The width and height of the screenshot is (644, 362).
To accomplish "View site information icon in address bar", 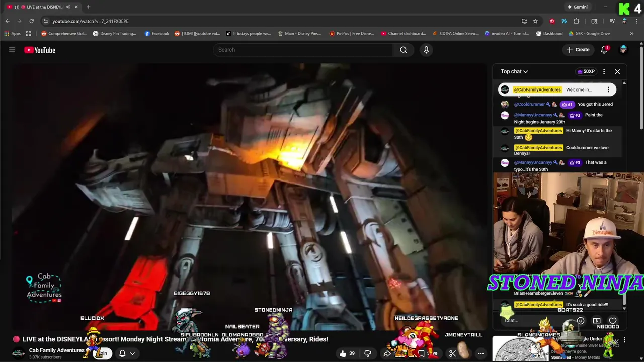I will pyautogui.click(x=46, y=21).
